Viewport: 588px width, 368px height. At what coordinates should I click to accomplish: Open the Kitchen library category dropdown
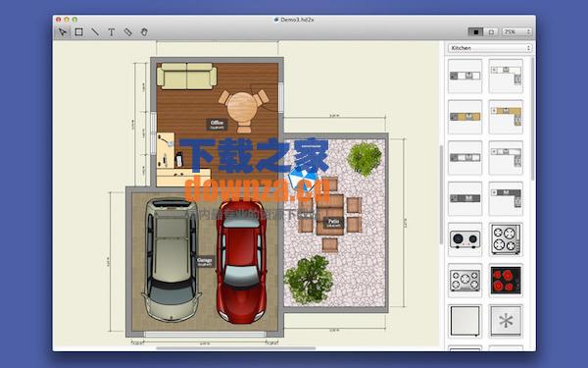(490, 48)
